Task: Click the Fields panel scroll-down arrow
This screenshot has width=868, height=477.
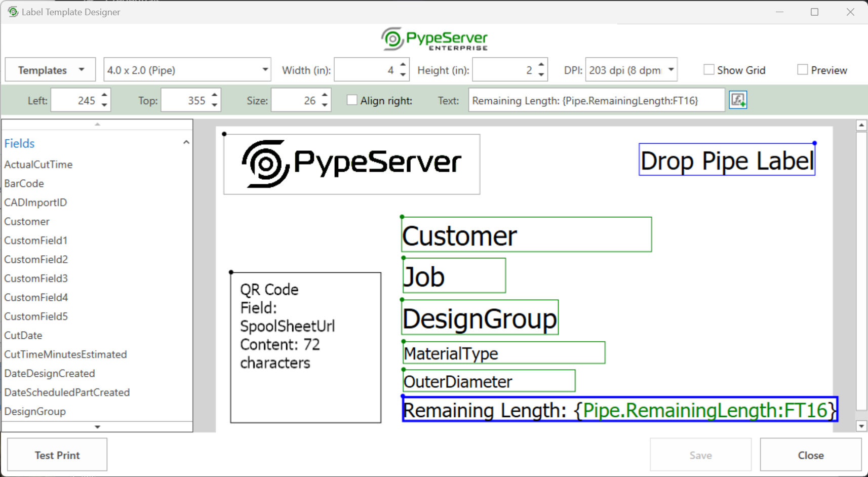Action: click(97, 427)
